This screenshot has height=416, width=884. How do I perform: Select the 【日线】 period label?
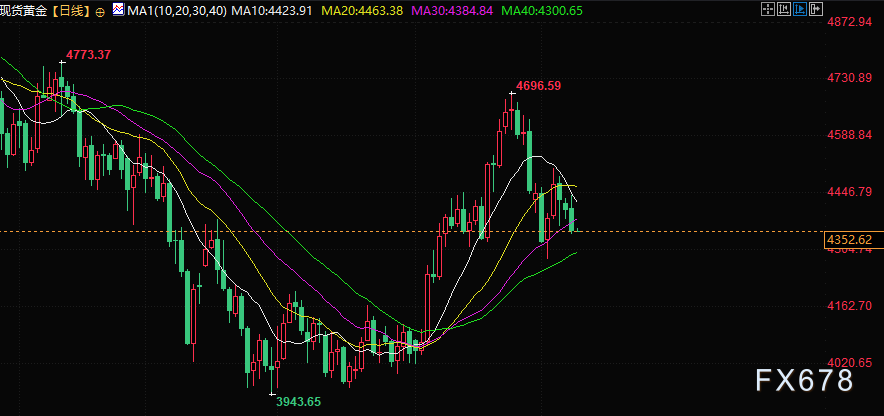point(71,11)
